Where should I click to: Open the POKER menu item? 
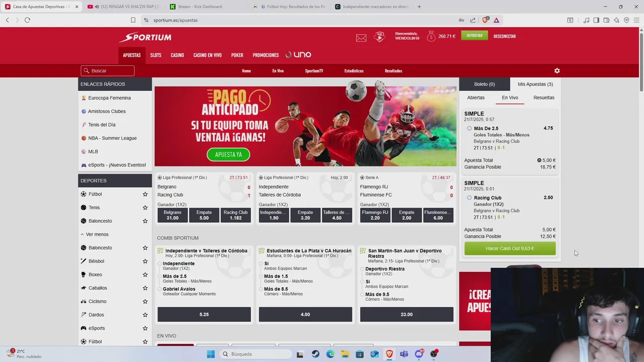[237, 55]
